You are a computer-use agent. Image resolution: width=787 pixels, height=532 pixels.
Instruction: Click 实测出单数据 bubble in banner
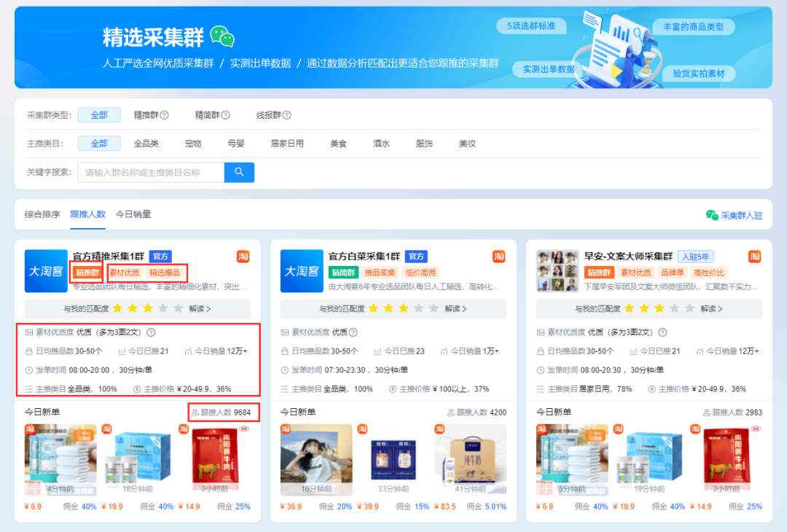[548, 69]
